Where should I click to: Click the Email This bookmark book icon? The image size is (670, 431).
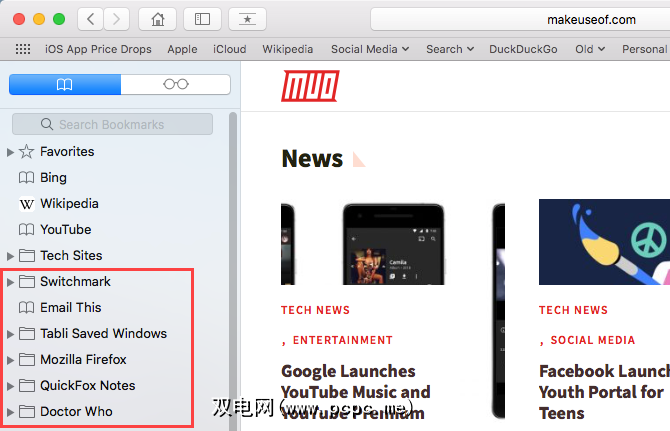coord(26,308)
